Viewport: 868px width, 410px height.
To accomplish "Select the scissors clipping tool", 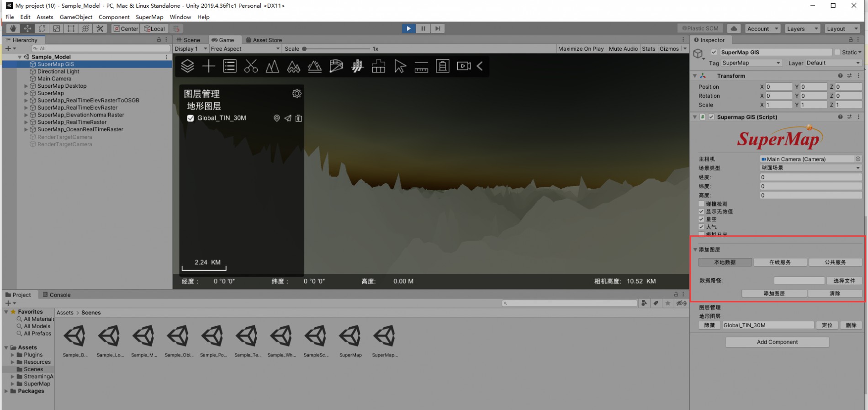I will pyautogui.click(x=251, y=66).
